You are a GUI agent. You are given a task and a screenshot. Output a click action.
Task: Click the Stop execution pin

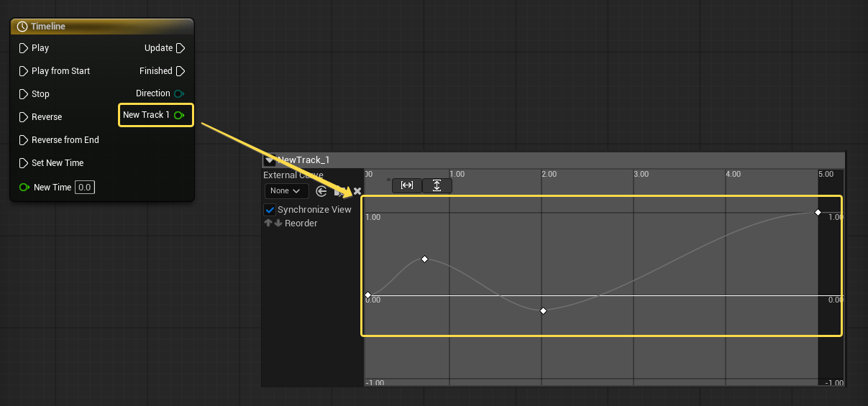24,94
